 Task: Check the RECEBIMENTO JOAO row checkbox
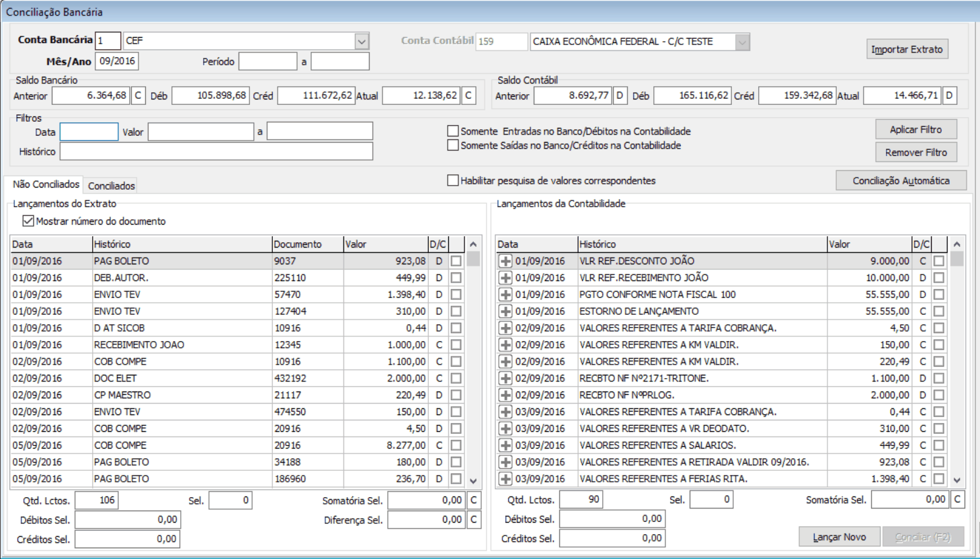[x=456, y=344]
